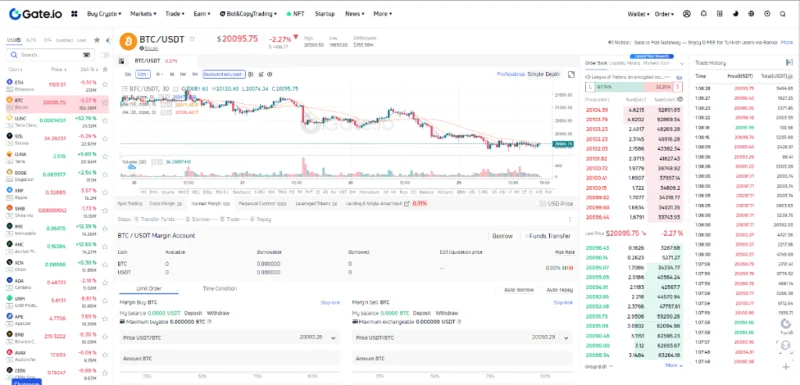The image size is (800, 385).
Task: Open the three-dot steps menu
Action: click(x=570, y=219)
